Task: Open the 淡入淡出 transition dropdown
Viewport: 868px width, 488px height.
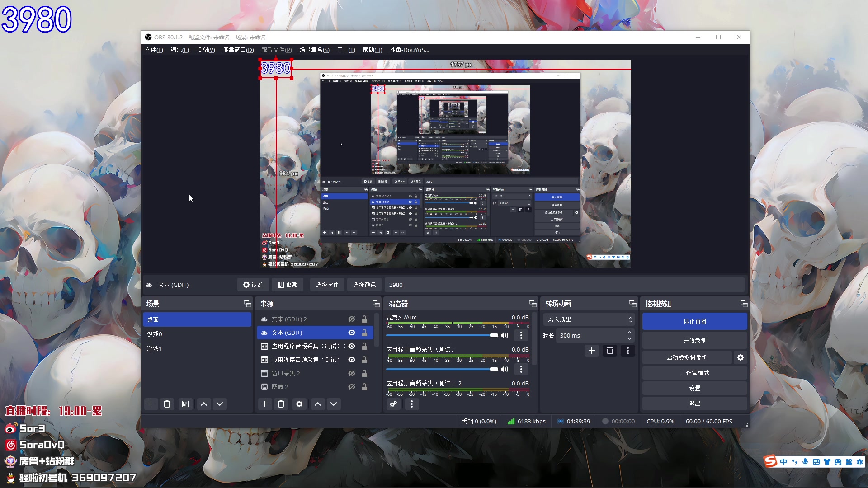Action: pyautogui.click(x=589, y=319)
